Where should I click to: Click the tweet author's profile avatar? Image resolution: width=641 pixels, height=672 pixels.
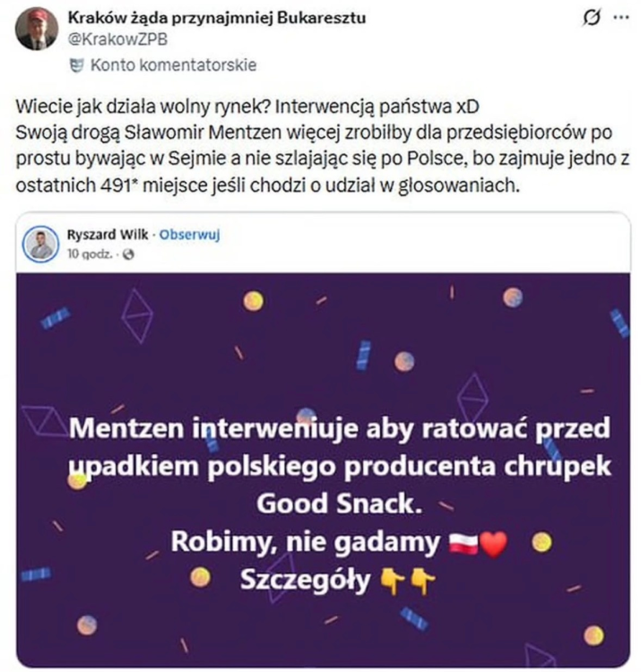click(x=37, y=28)
